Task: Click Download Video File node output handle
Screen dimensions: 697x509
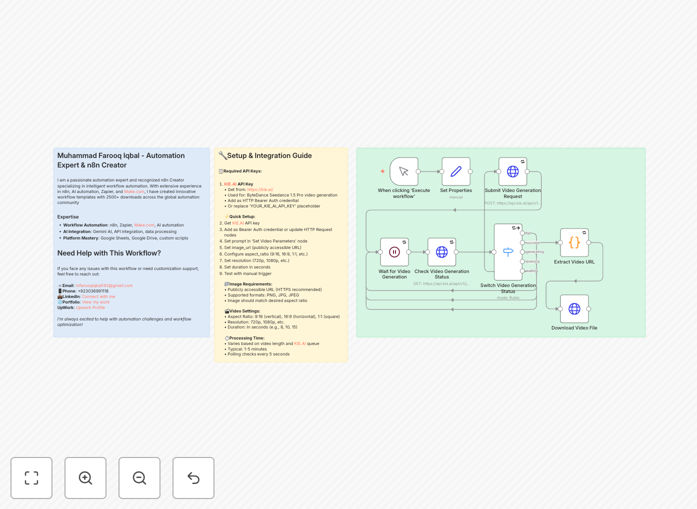Action: pyautogui.click(x=589, y=309)
